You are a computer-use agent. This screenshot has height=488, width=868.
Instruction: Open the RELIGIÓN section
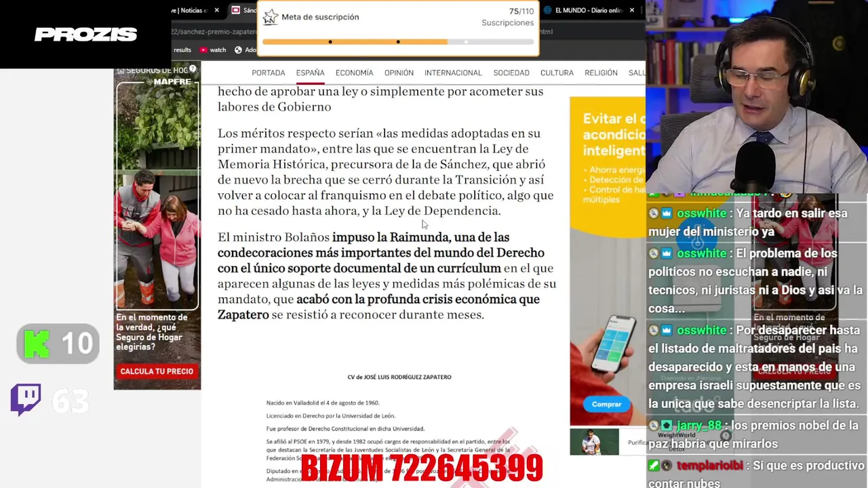601,73
